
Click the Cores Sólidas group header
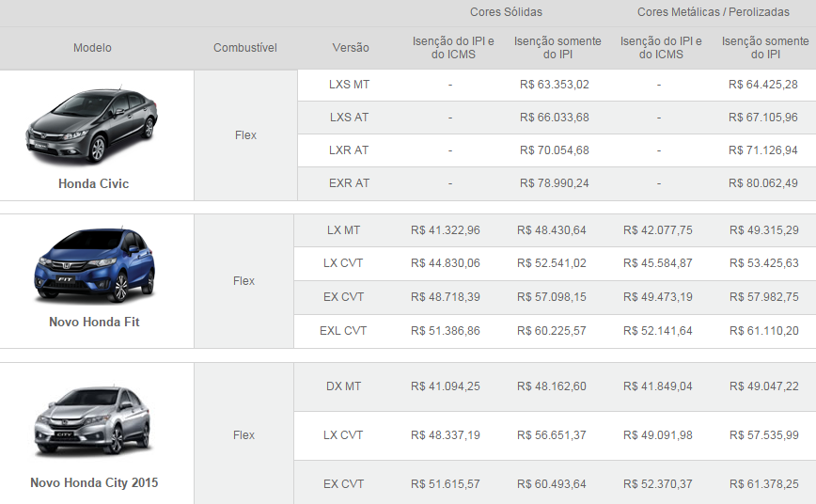coord(506,12)
